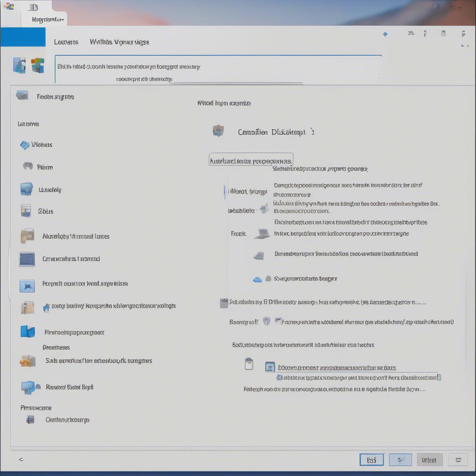Click the tan folder-with-document icon in the sidebar
Screen dimensions: 476x476
click(27, 236)
